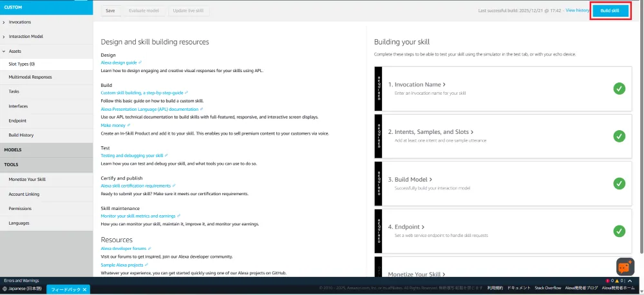The width and height of the screenshot is (644, 295).
Task: Select Build History from the sidebar
Action: coord(21,135)
